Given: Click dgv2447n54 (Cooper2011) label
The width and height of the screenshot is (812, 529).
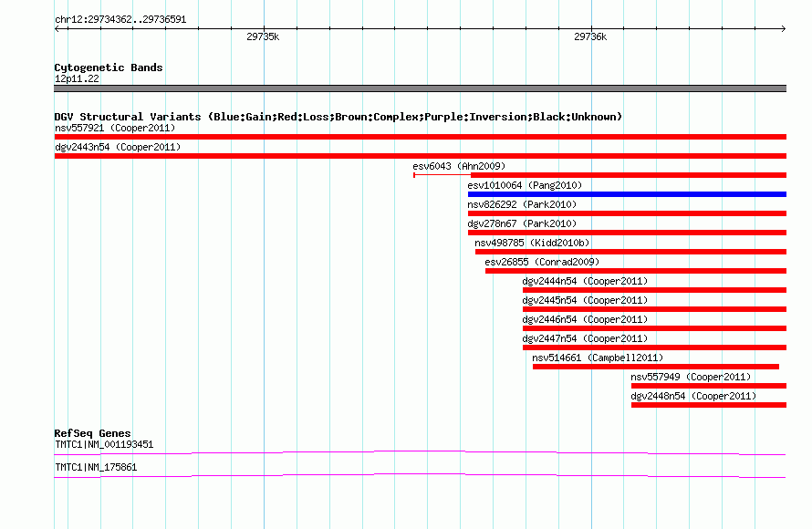Looking at the screenshot, I should point(585,338).
